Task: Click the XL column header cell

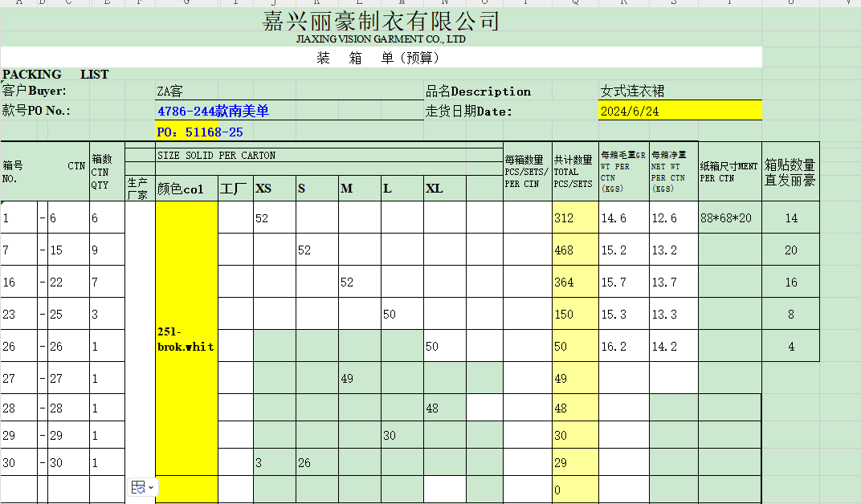Action: click(444, 189)
